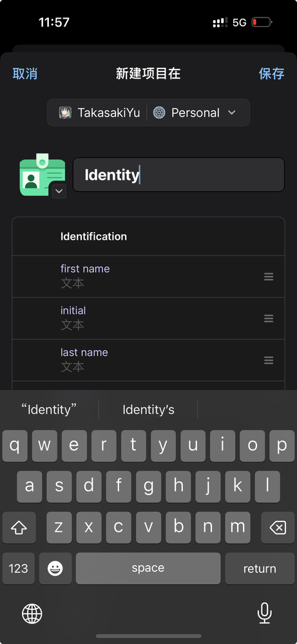The height and width of the screenshot is (644, 297).
Task: Open icon chooser chevron beside Identity icon
Action: [59, 191]
